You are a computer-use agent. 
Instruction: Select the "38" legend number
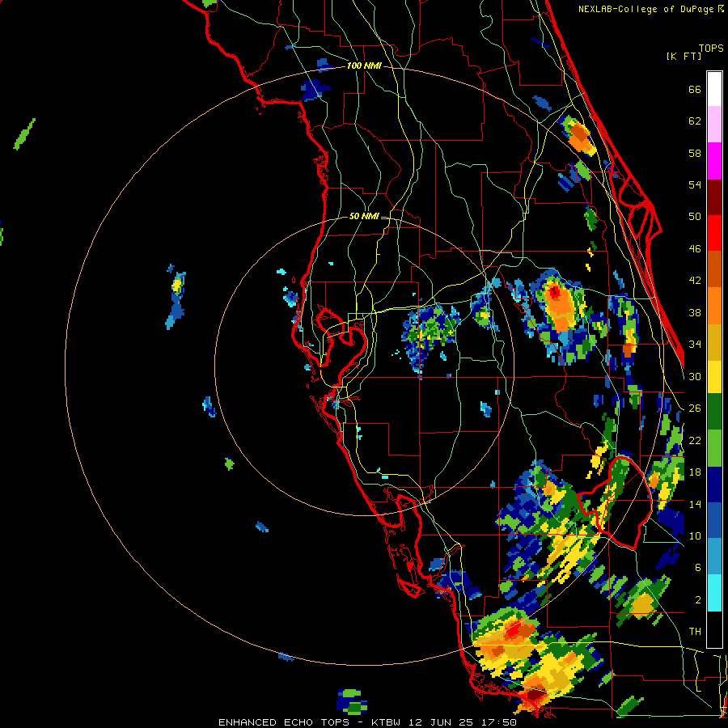[695, 312]
